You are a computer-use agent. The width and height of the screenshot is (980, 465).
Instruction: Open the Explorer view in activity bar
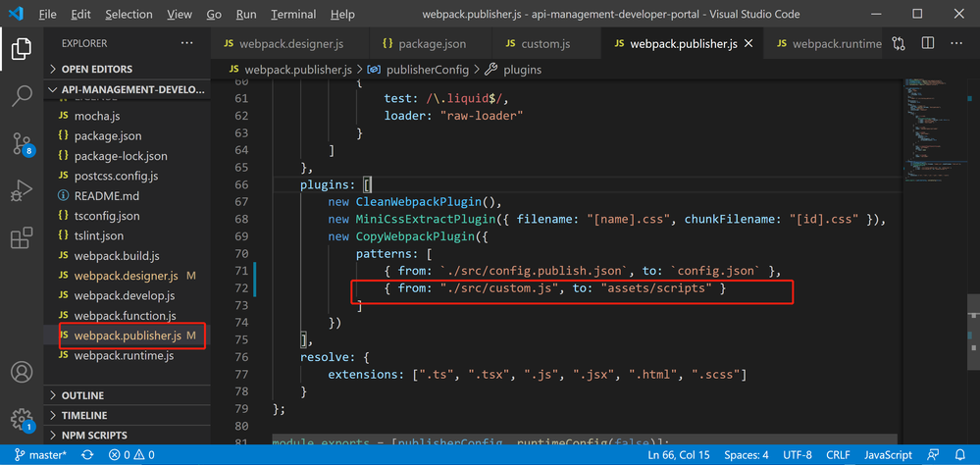click(x=22, y=49)
